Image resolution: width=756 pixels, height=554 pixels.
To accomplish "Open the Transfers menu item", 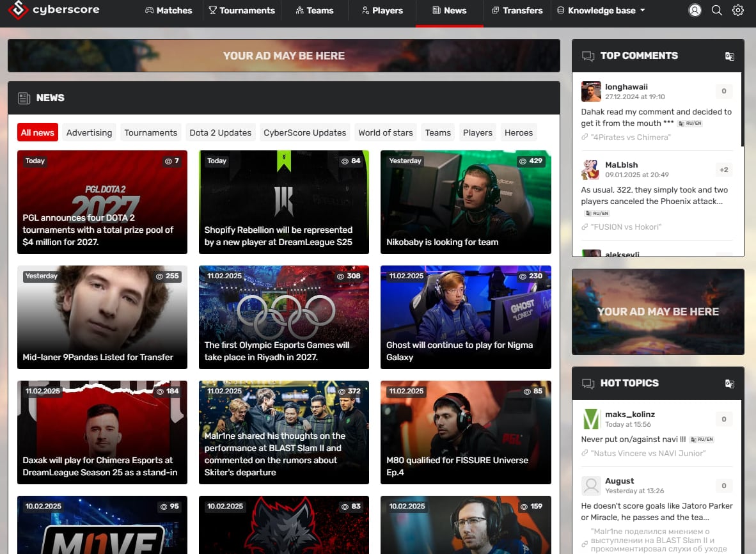I will (x=517, y=10).
